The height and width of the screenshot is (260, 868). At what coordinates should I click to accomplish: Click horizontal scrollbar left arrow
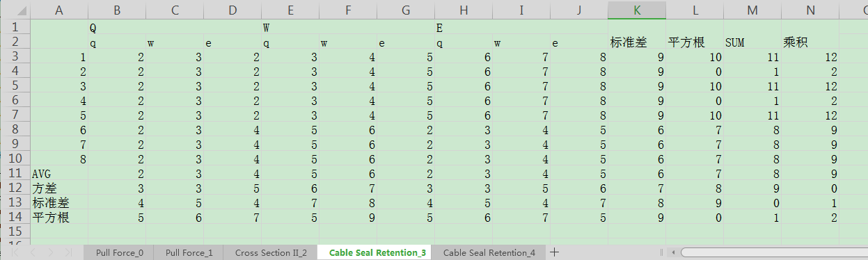[x=673, y=252]
